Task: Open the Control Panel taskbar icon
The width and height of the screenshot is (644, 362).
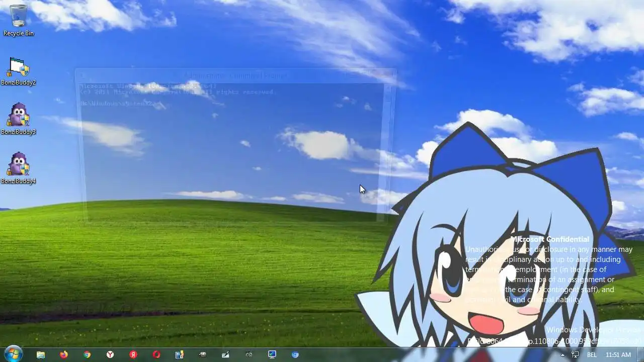Action: [180, 354]
